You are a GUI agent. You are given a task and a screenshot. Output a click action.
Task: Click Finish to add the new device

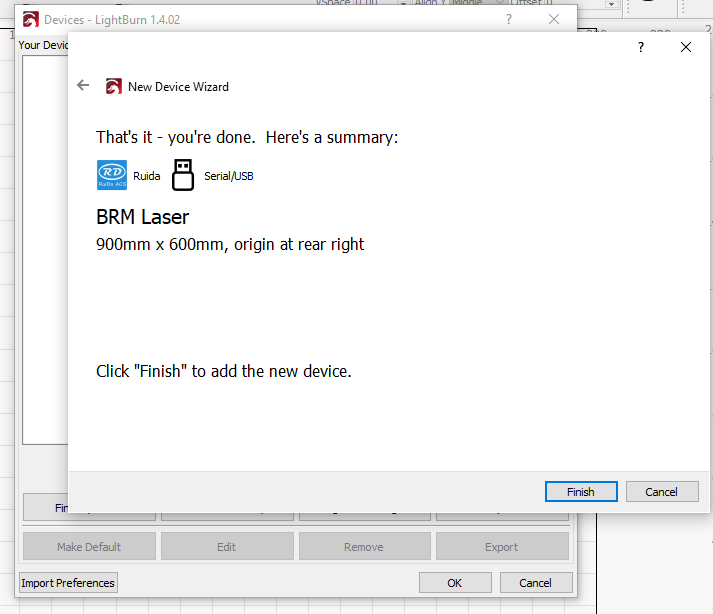[581, 492]
